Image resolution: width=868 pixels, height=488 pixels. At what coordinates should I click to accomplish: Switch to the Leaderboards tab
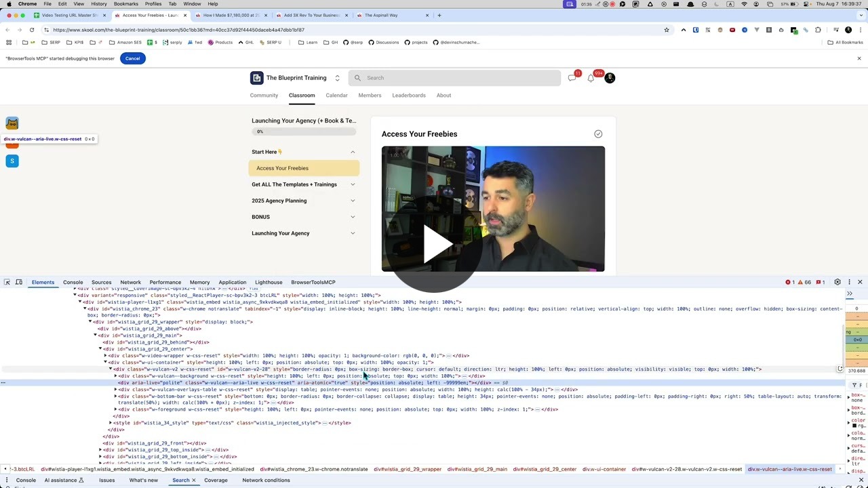(409, 96)
